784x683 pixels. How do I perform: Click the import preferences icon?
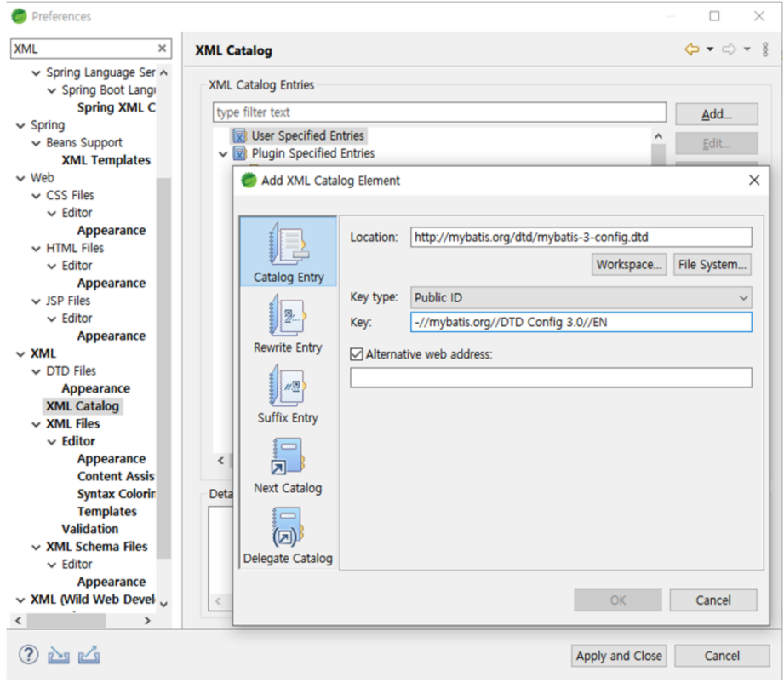pos(59,655)
